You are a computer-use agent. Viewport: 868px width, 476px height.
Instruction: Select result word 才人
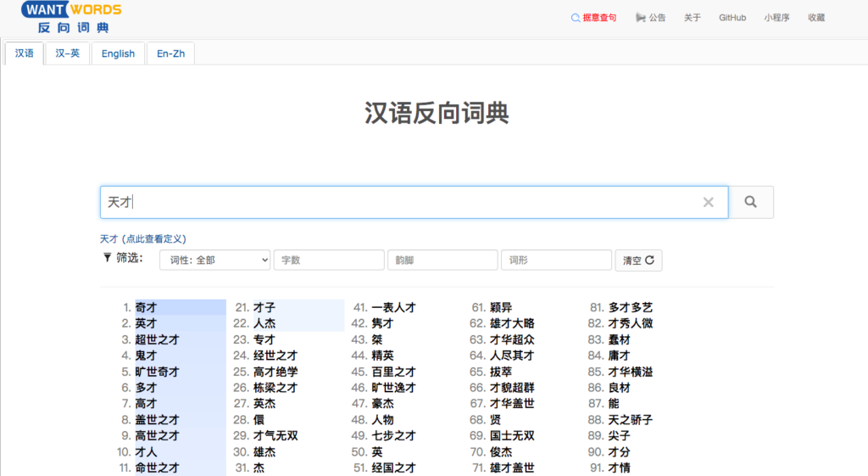pyautogui.click(x=146, y=452)
